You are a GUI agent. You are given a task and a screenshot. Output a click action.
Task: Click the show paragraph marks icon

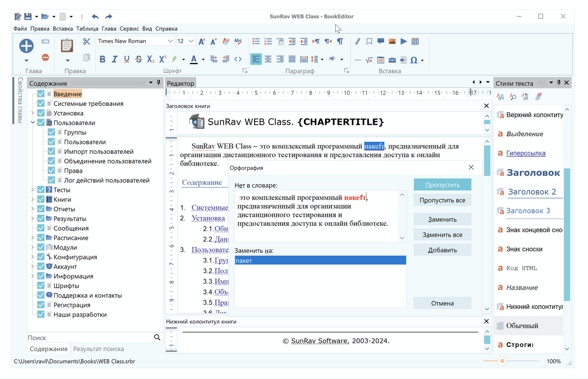click(x=340, y=41)
